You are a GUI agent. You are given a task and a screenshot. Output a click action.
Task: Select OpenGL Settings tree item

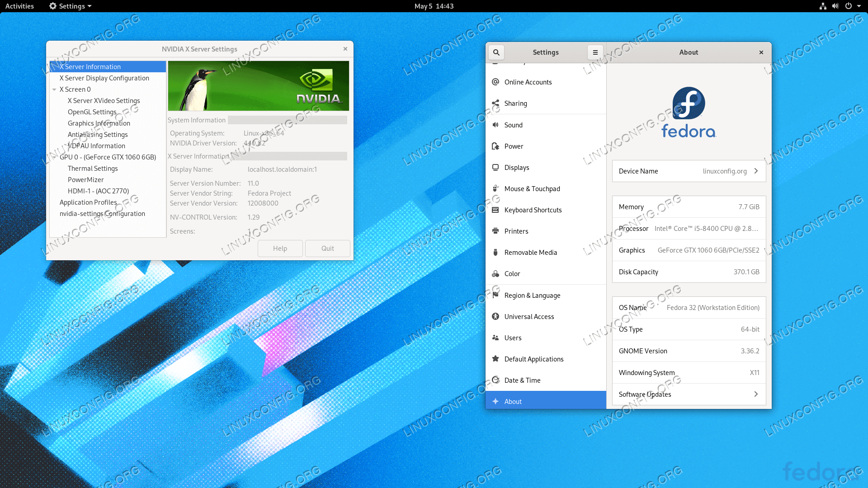tap(92, 112)
